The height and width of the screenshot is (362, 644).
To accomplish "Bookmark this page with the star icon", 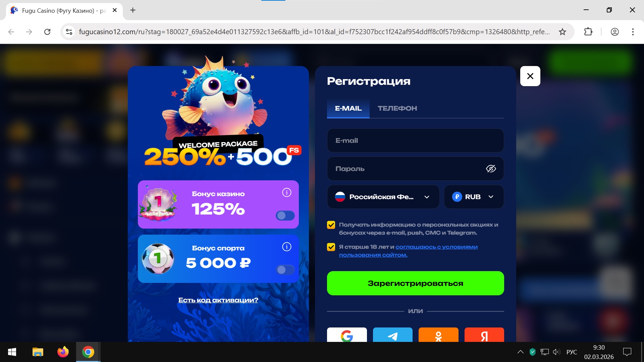I will point(562,32).
